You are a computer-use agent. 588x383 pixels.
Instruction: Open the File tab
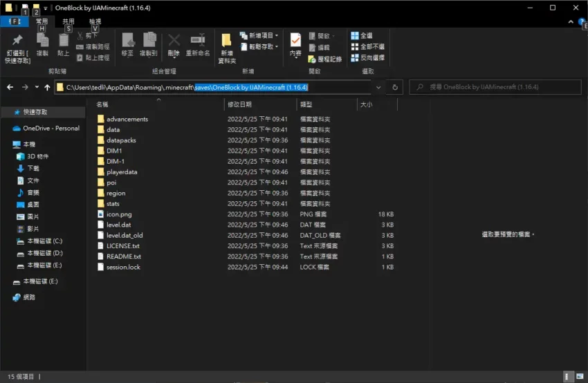tap(15, 21)
